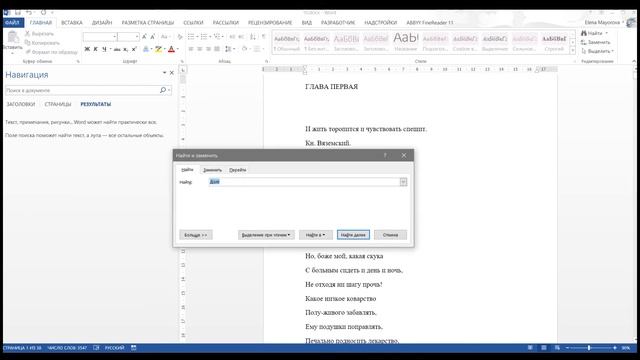This screenshot has width=640, height=360.
Task: Open the Find In (Найти в) dropdown
Action: click(x=316, y=235)
